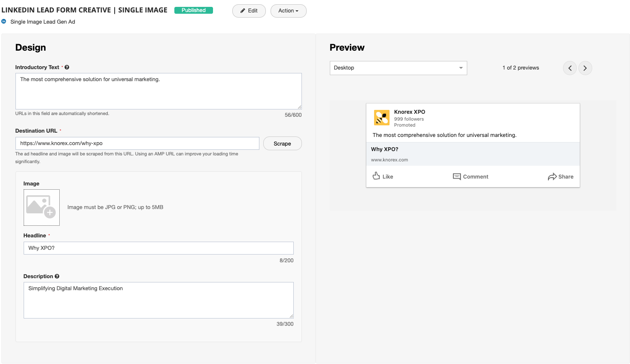Image resolution: width=630 pixels, height=364 pixels.
Task: Click the help icon next to Description
Action: pos(57,276)
